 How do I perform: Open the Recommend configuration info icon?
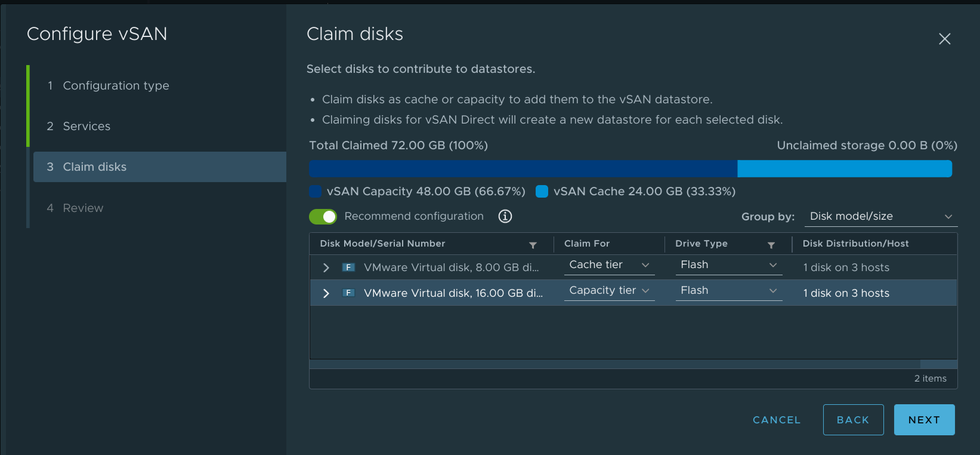tap(505, 216)
